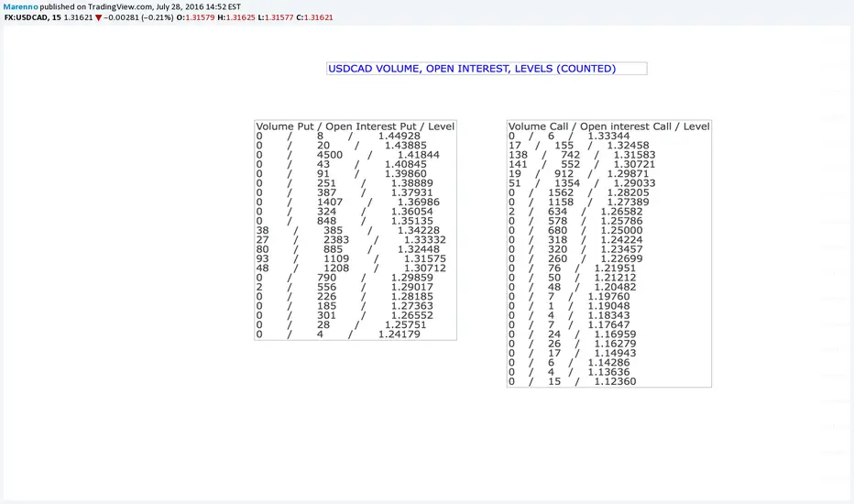Select call level 1.20482
The width and height of the screenshot is (854, 504).
click(615, 287)
